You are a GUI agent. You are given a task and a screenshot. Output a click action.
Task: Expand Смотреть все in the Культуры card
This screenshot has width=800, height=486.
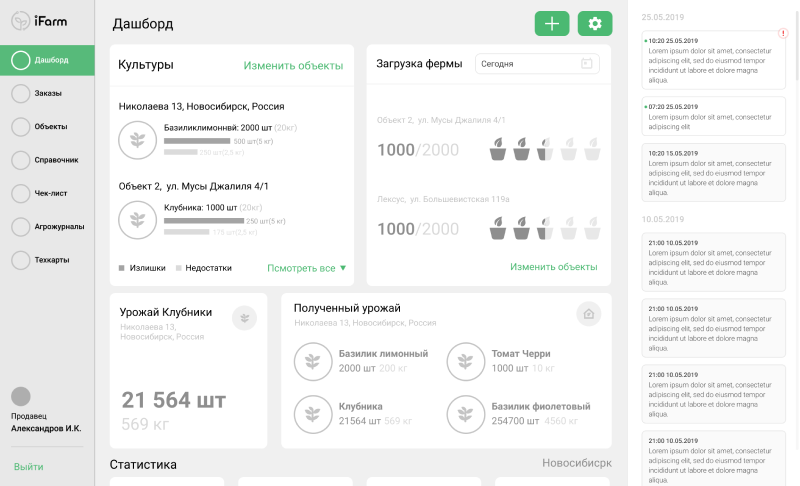[x=306, y=268]
